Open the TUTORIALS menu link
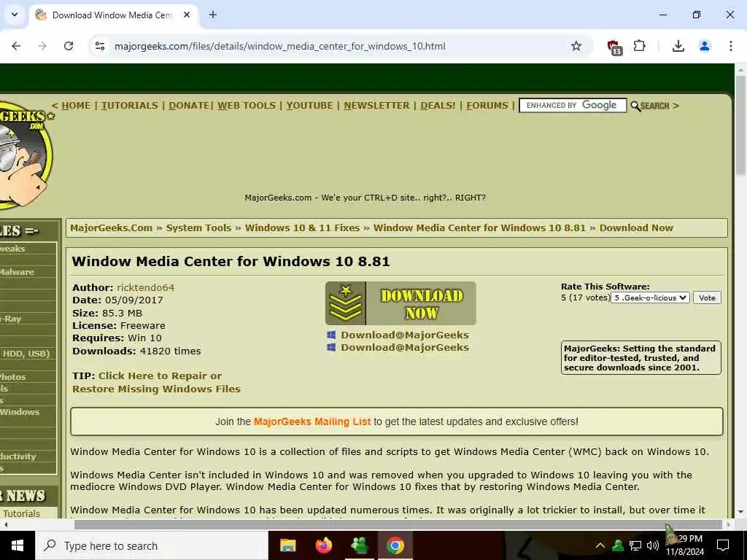 pos(130,106)
